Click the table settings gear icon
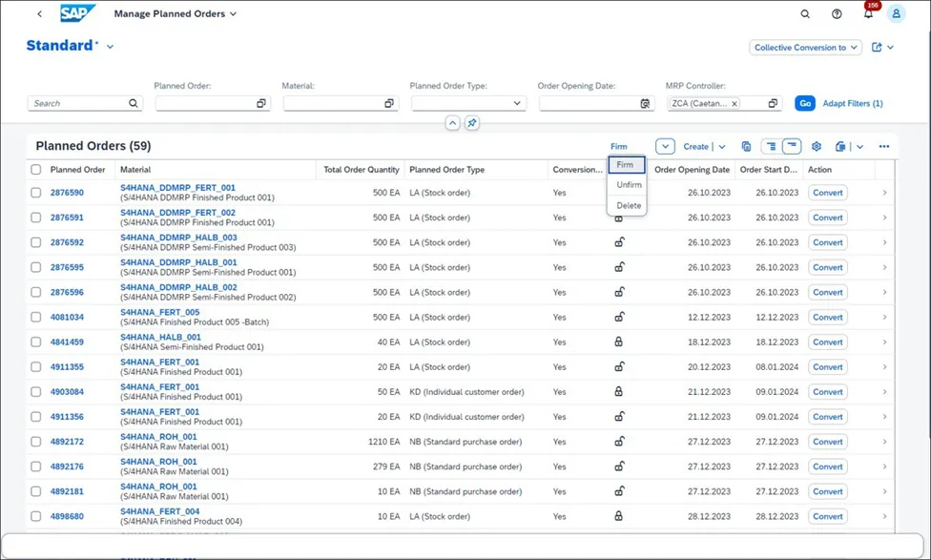This screenshot has width=931, height=560. click(817, 146)
